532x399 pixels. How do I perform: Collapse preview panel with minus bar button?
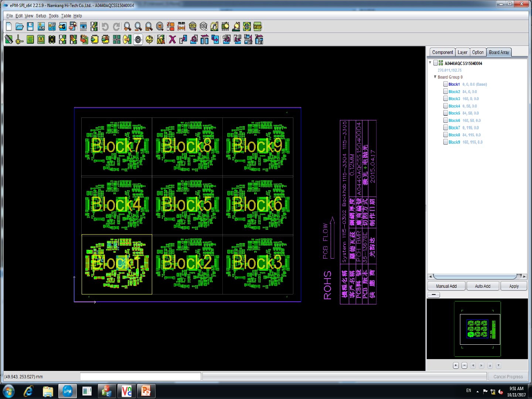433,295
